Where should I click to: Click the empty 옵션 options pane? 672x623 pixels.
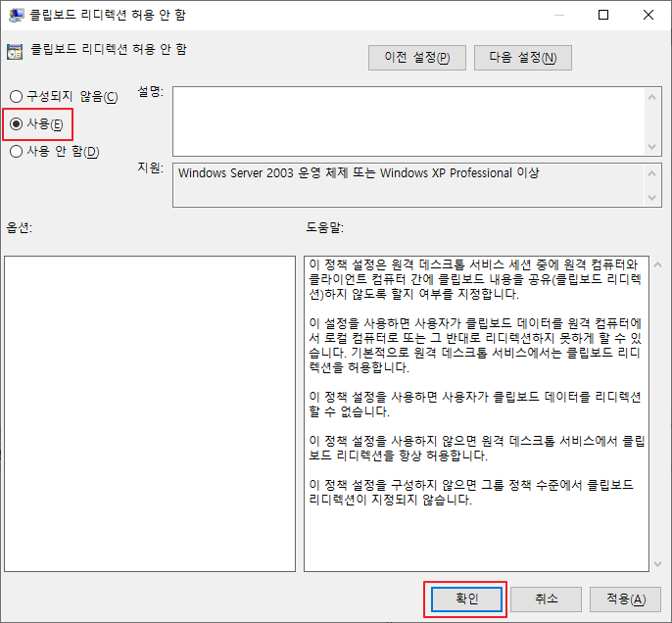pyautogui.click(x=150, y=413)
